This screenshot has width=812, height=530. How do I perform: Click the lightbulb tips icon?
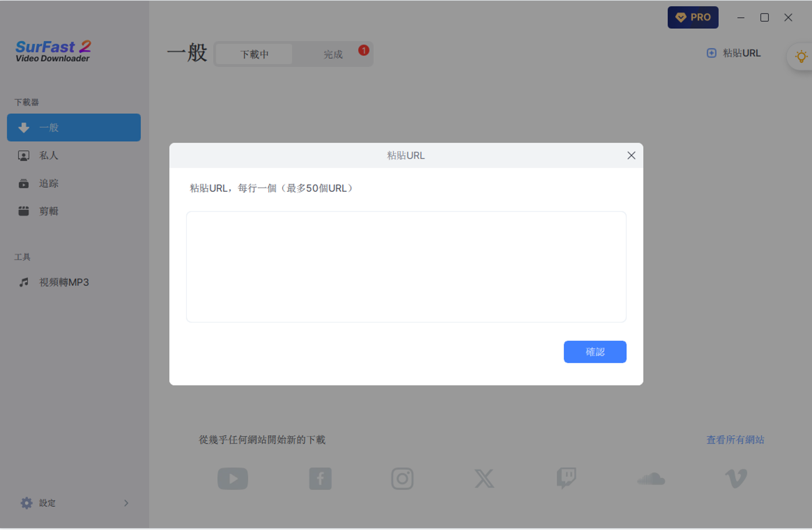801,57
